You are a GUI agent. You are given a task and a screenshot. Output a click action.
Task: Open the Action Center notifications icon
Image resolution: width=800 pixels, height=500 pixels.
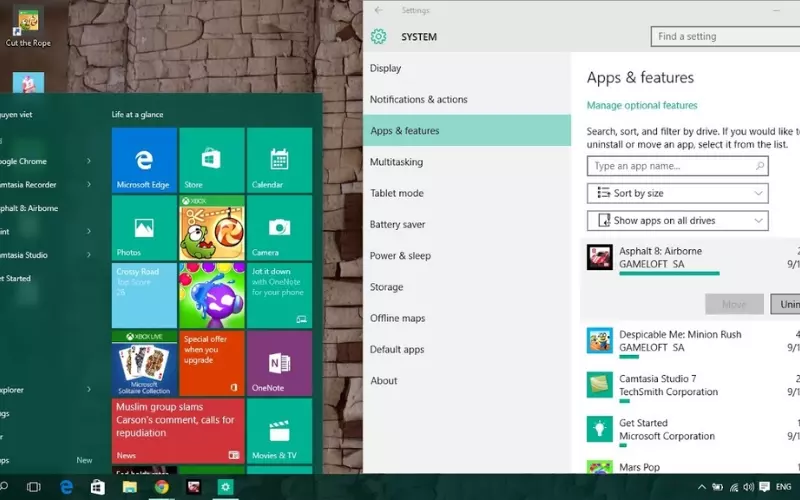(764, 487)
